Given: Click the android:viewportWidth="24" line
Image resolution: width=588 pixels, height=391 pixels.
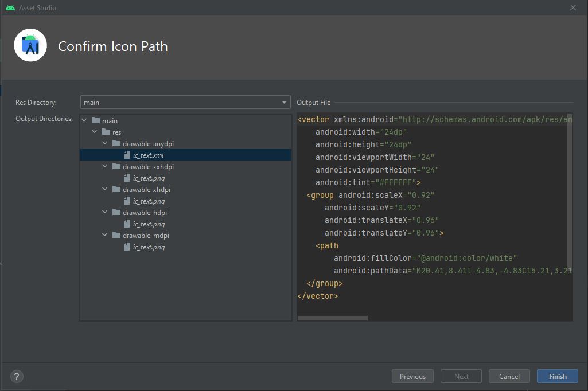Looking at the screenshot, I should coord(375,157).
